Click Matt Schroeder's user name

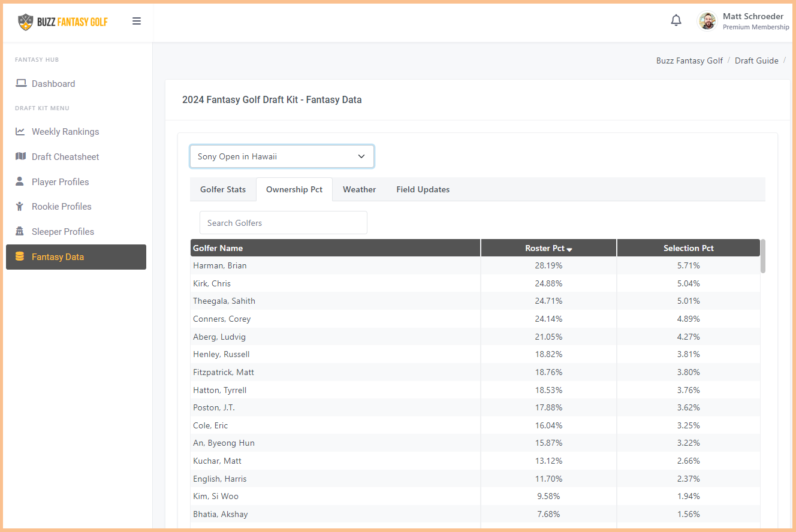tap(753, 16)
